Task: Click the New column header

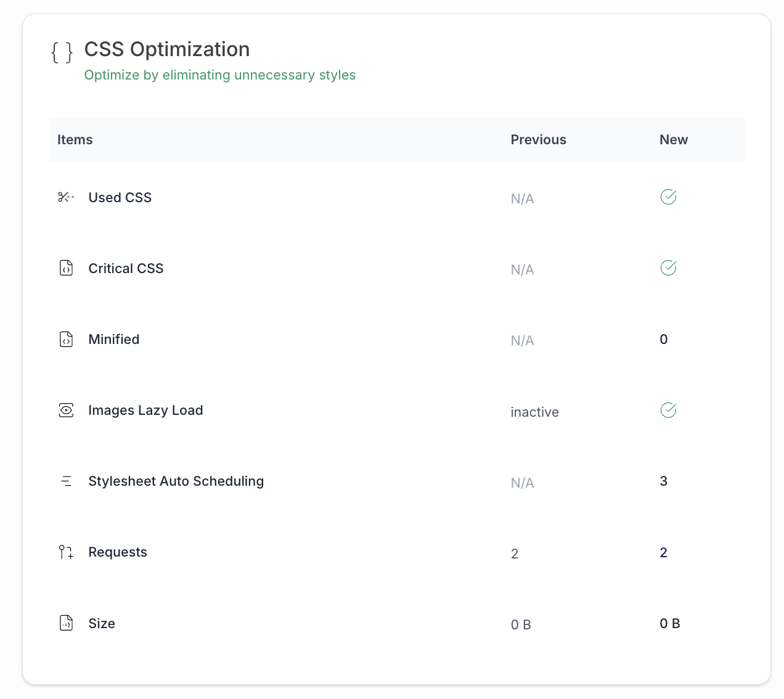Action: click(674, 139)
